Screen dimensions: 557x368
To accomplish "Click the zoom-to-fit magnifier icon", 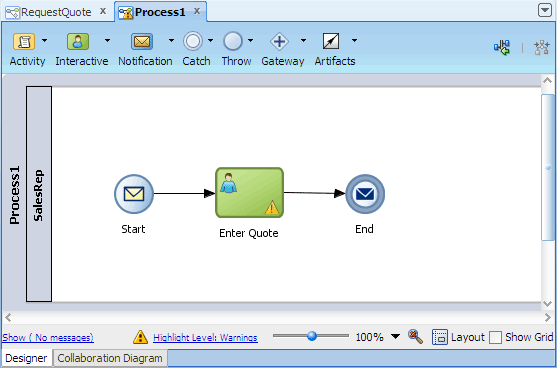I will (415, 336).
